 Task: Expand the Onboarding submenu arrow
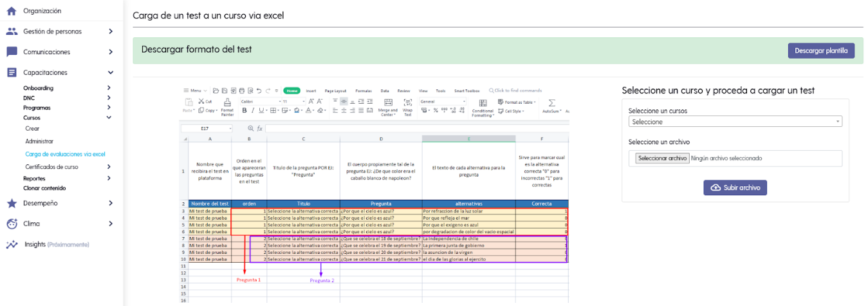109,88
